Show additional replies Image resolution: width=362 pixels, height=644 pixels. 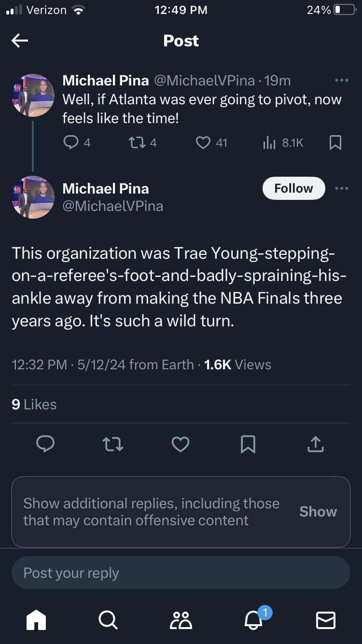[x=318, y=512]
